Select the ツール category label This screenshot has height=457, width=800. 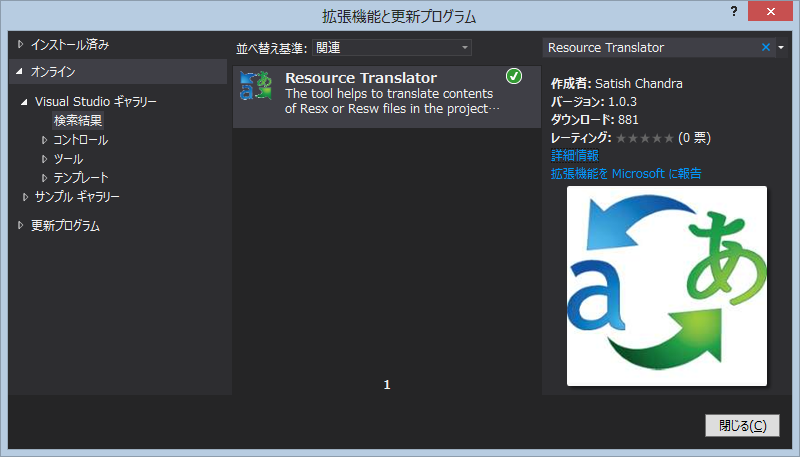pos(68,159)
